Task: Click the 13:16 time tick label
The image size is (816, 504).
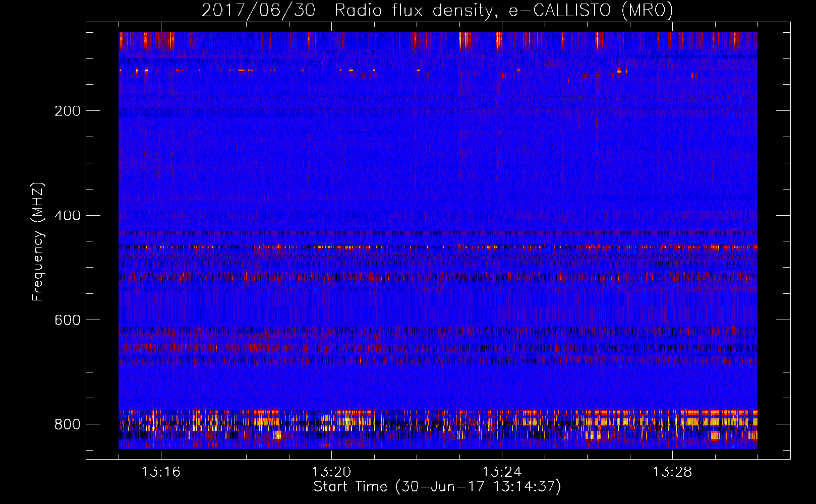Action: (x=161, y=472)
